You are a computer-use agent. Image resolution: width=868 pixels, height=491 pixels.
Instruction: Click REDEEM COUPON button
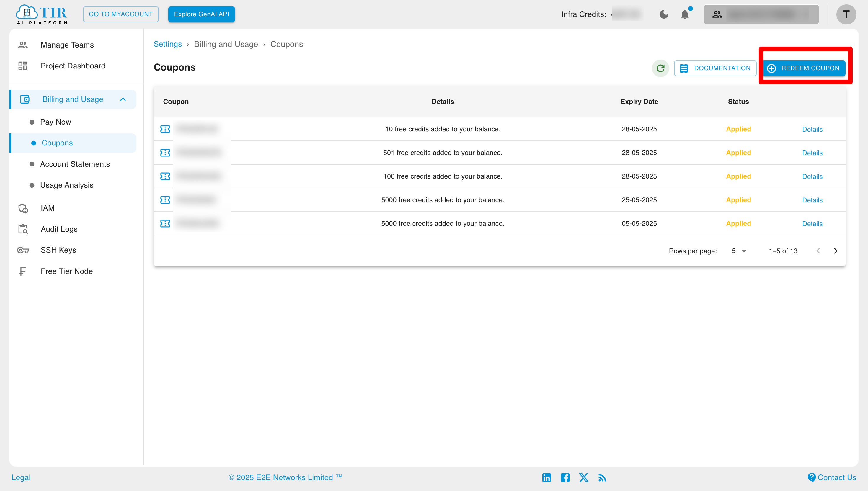coord(804,68)
